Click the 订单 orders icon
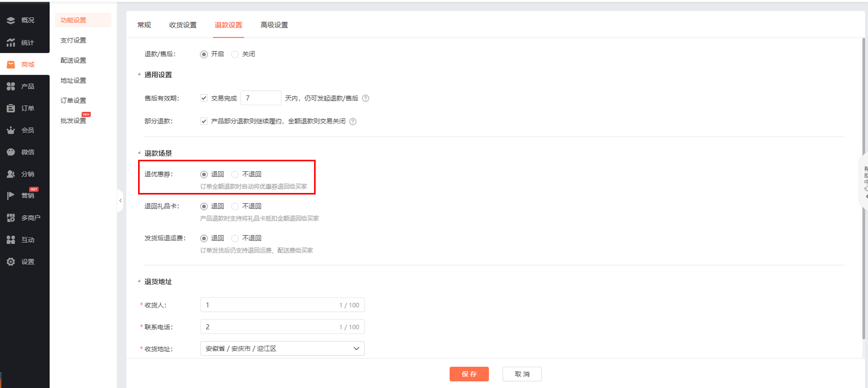 coord(10,108)
